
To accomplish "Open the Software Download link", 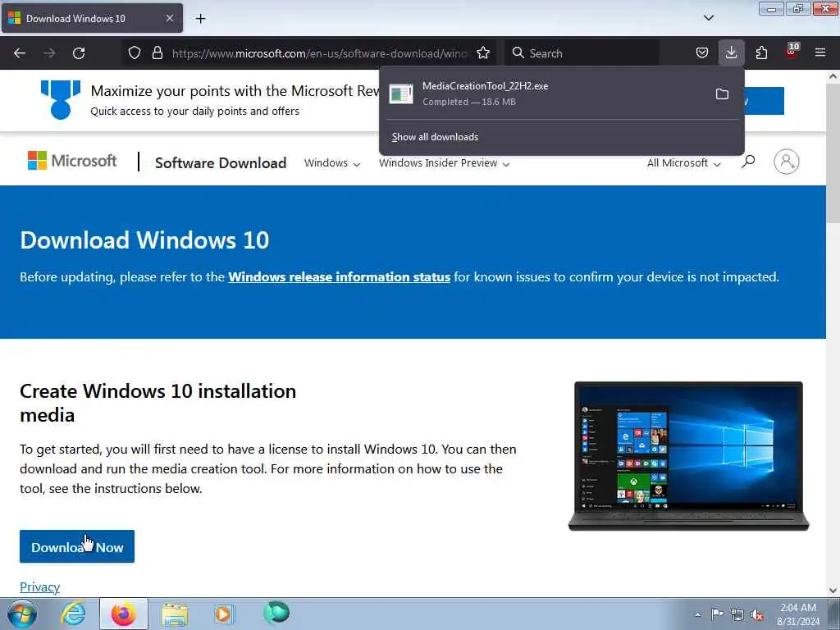I will pos(221,163).
